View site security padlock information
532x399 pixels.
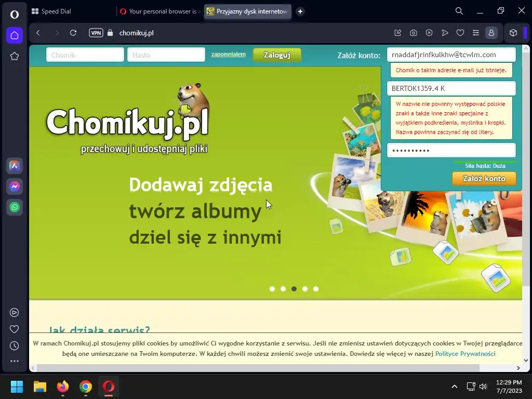tap(110, 33)
